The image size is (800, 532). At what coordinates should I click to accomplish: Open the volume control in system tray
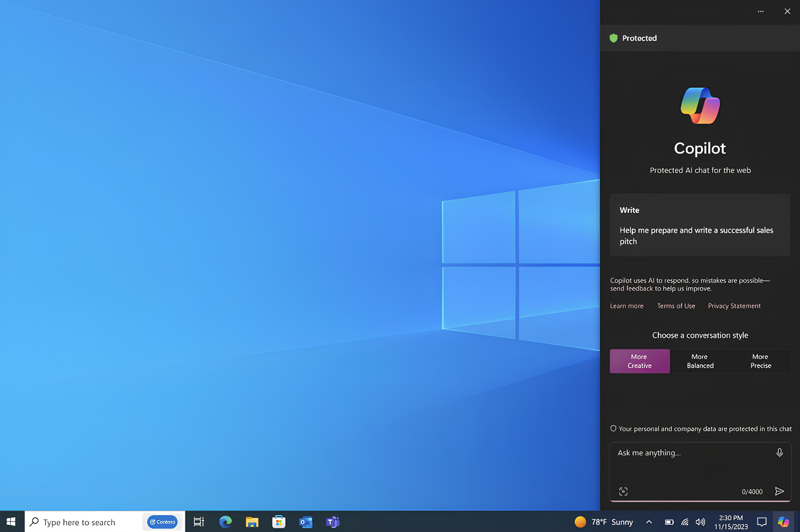click(x=700, y=522)
